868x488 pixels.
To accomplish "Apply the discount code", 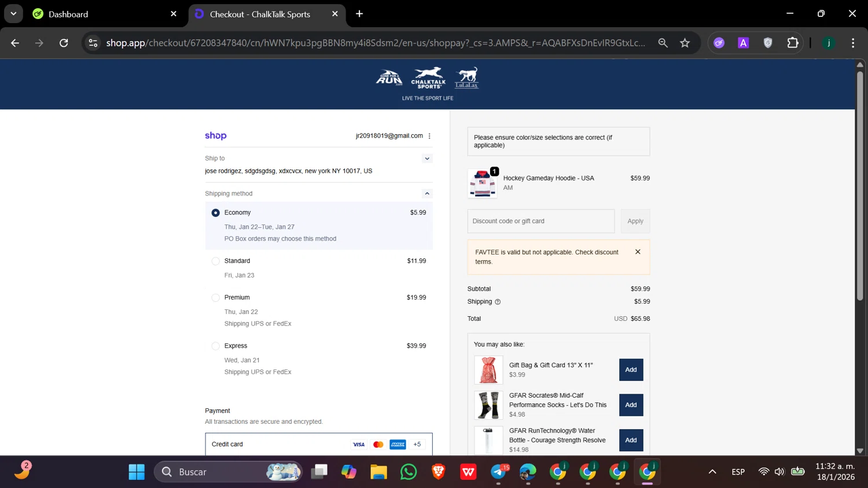I will 635,221.
